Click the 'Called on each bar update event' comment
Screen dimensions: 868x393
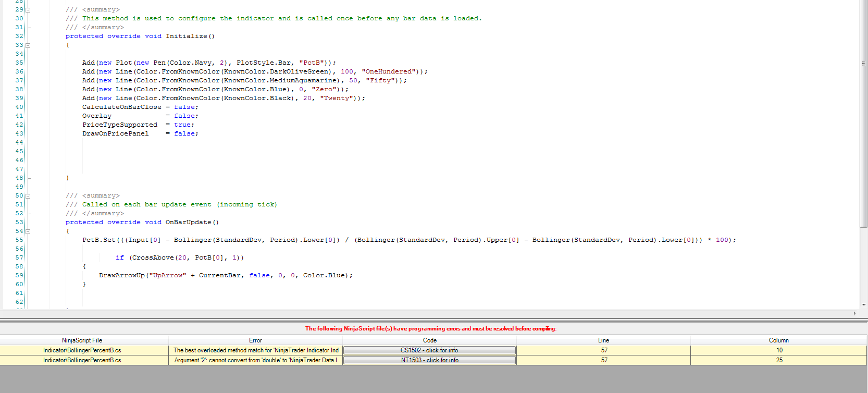(x=171, y=204)
